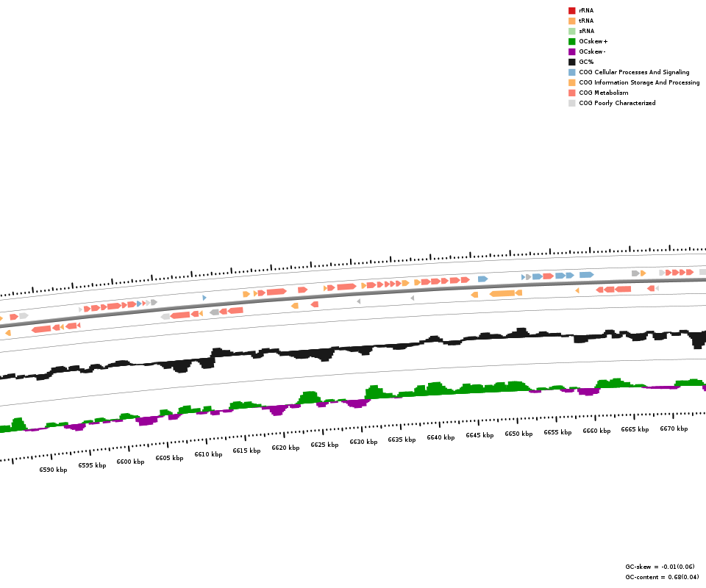Select the lone blue gene arrow near 6650 kbp

[x=482, y=279]
